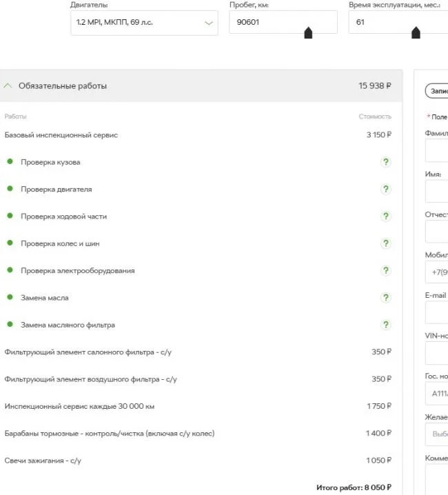Click the VIN number input field
Screen dimensions: 448x495
[x=437, y=353]
